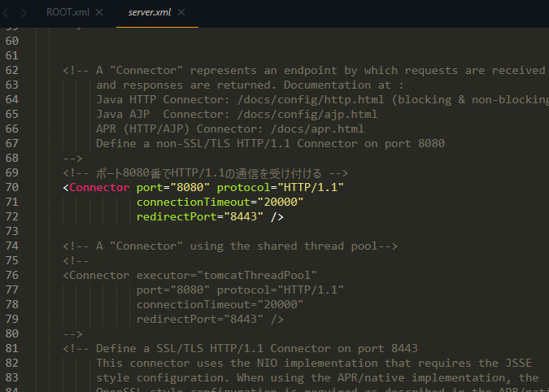
Task: Click line number 70 in the gutter
Action: point(12,187)
